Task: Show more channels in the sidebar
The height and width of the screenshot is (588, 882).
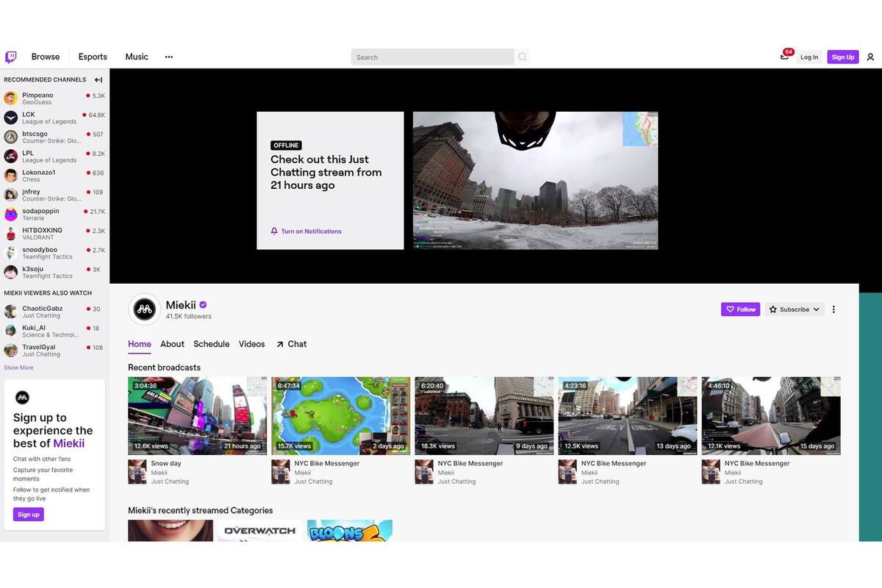Action: click(x=18, y=367)
